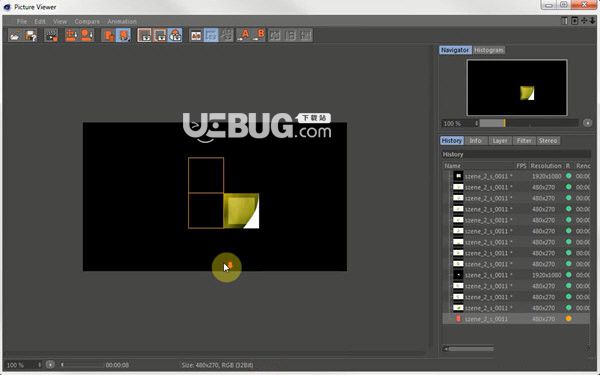
Task: Click the play button beside bottom zoom
Action: click(x=50, y=365)
